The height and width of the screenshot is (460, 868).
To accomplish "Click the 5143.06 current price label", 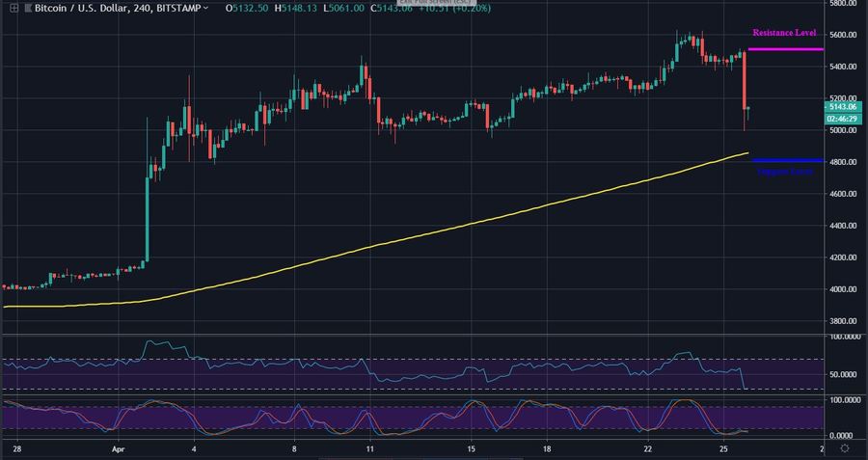I will click(843, 107).
